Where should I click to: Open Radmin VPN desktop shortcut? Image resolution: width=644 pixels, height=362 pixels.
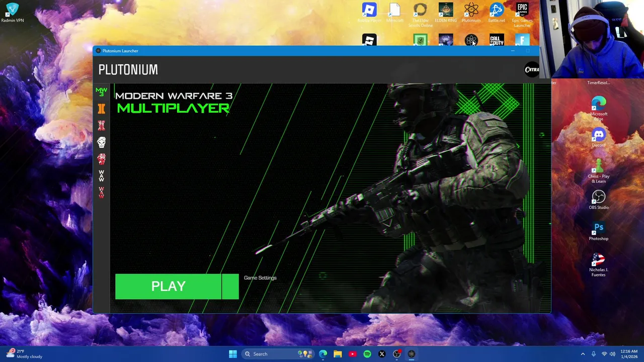[13, 13]
